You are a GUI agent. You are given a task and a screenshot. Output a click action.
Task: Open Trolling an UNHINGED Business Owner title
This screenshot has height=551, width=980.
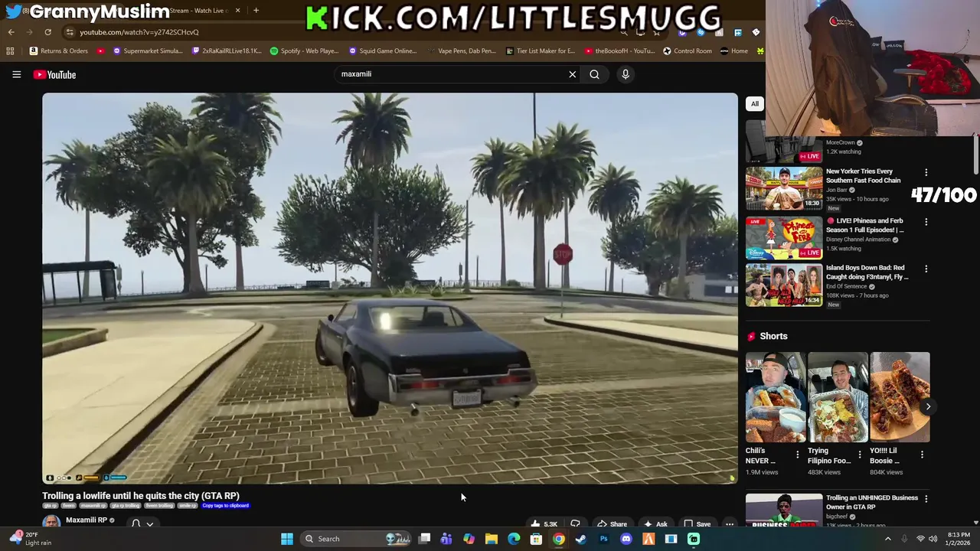tap(871, 502)
